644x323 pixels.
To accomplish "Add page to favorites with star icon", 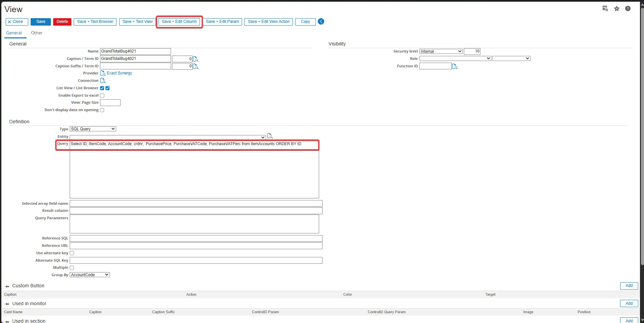I will 617,9.
